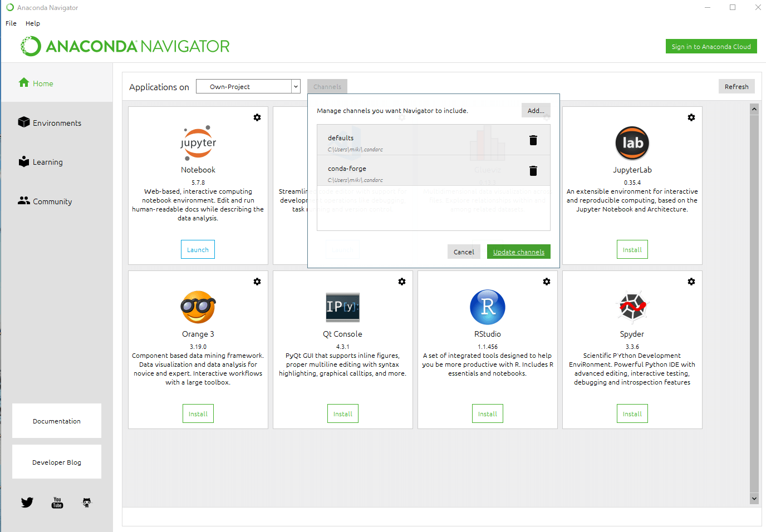Screen dimensions: 766x532
Task: Click the Refresh button
Action: coord(736,86)
